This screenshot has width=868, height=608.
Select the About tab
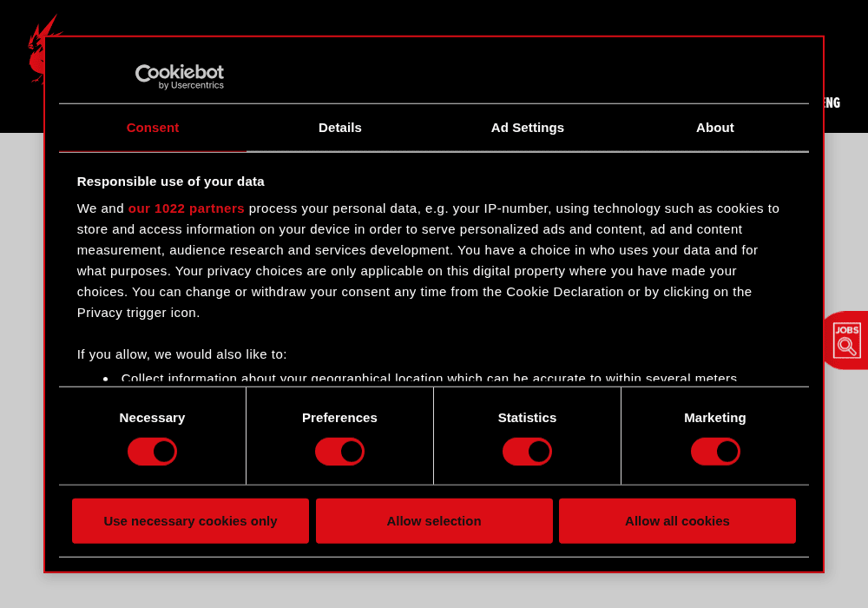coord(714,128)
